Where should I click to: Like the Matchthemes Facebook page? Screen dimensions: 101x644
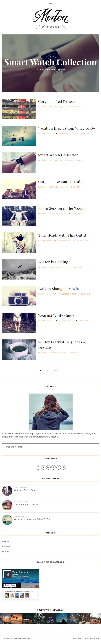point(10,585)
